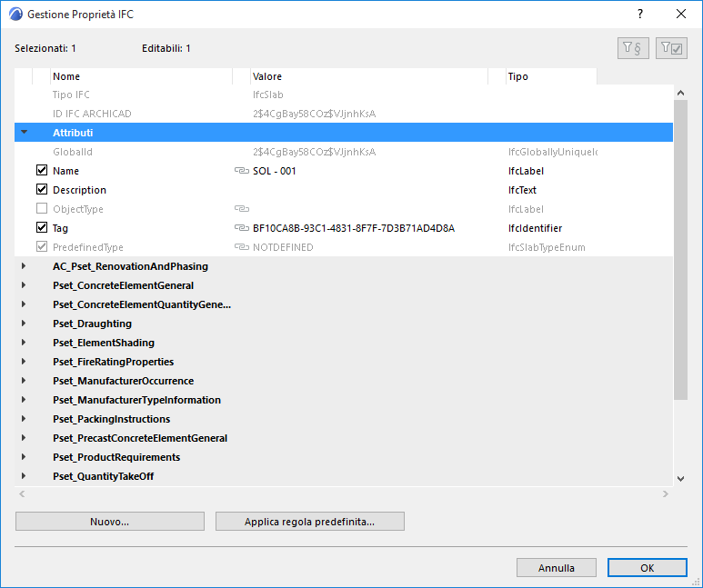
Task: Click the IfcSlabTypeEnum type cell
Action: click(x=547, y=247)
